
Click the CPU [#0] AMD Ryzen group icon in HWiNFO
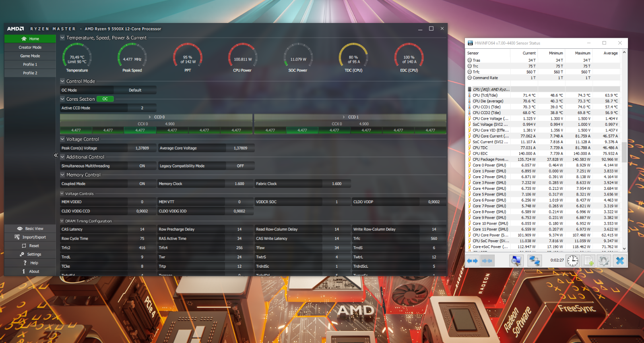coord(470,89)
